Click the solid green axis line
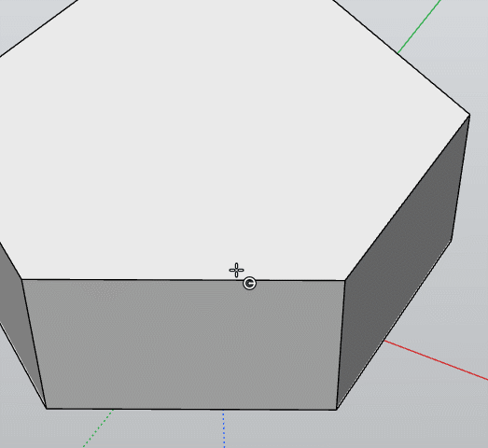The image size is (488, 448). point(420,26)
